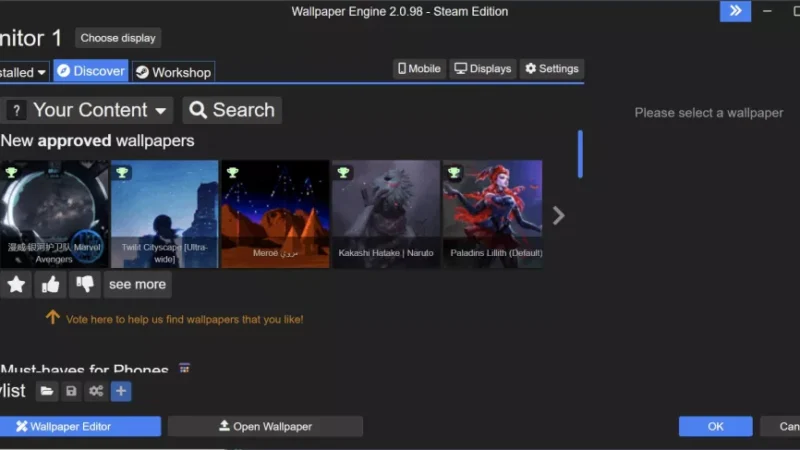Click the thumbs up vote icon
The image size is (800, 450).
(50, 285)
